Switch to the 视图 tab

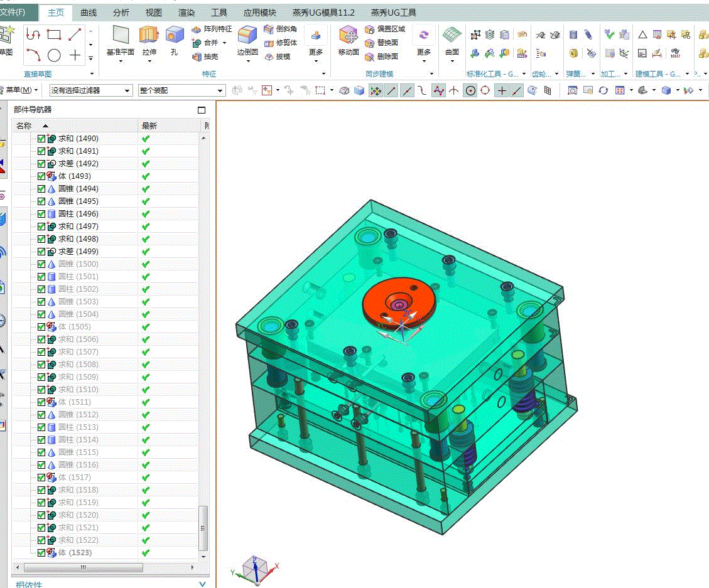154,13
